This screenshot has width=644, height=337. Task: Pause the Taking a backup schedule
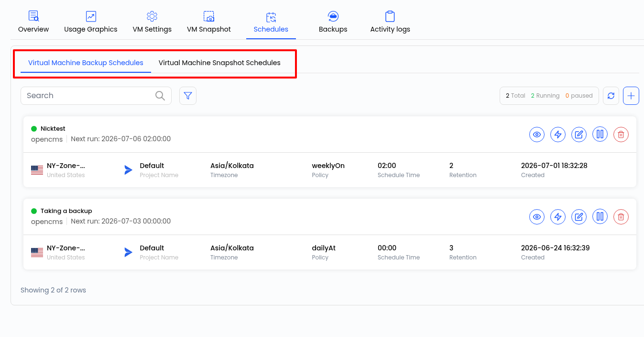[600, 217]
